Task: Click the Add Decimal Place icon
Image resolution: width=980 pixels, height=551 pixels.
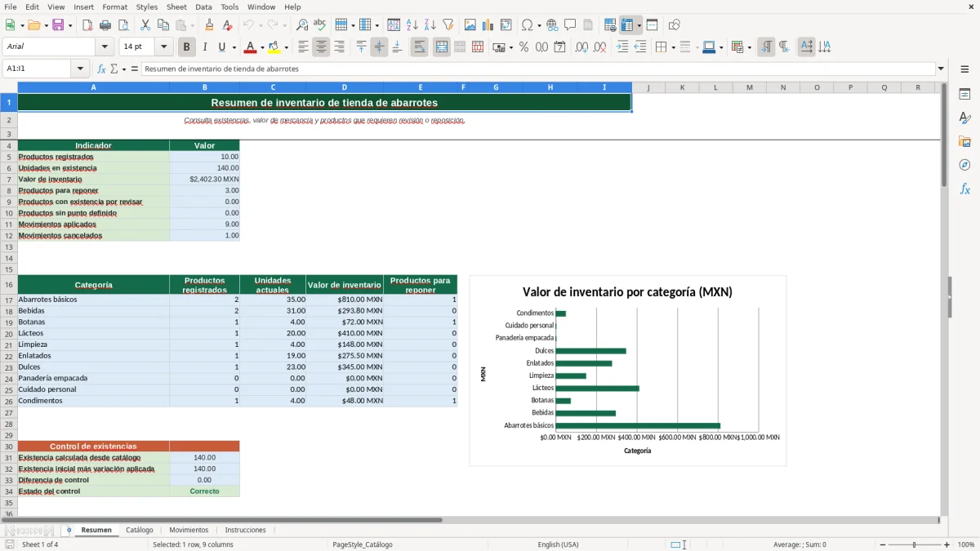Action: (581, 47)
